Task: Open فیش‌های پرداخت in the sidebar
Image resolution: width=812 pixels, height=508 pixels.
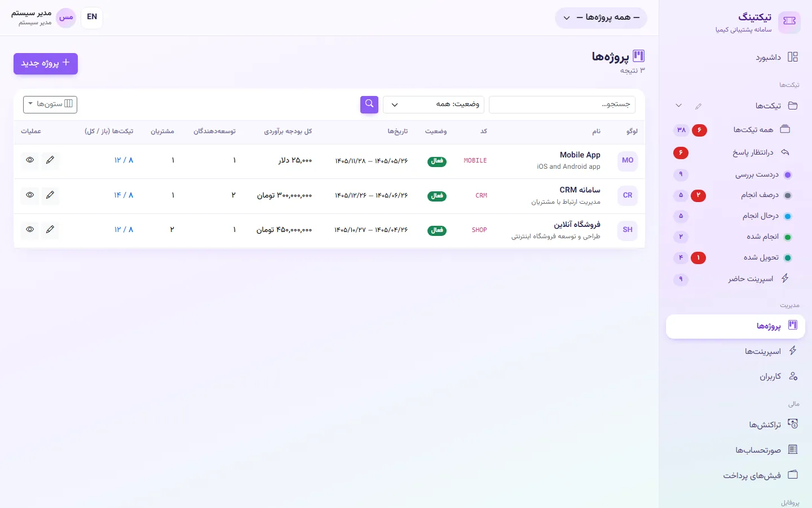Action: (735, 475)
